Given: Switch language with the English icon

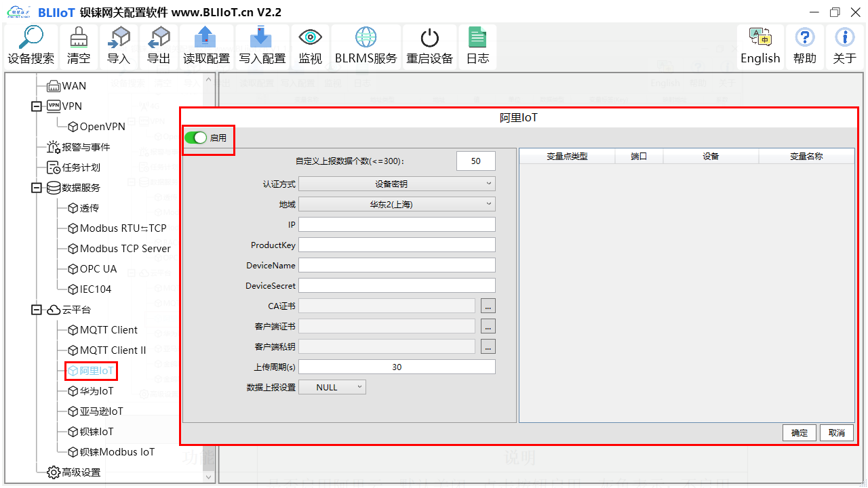Looking at the screenshot, I should pyautogui.click(x=760, y=46).
